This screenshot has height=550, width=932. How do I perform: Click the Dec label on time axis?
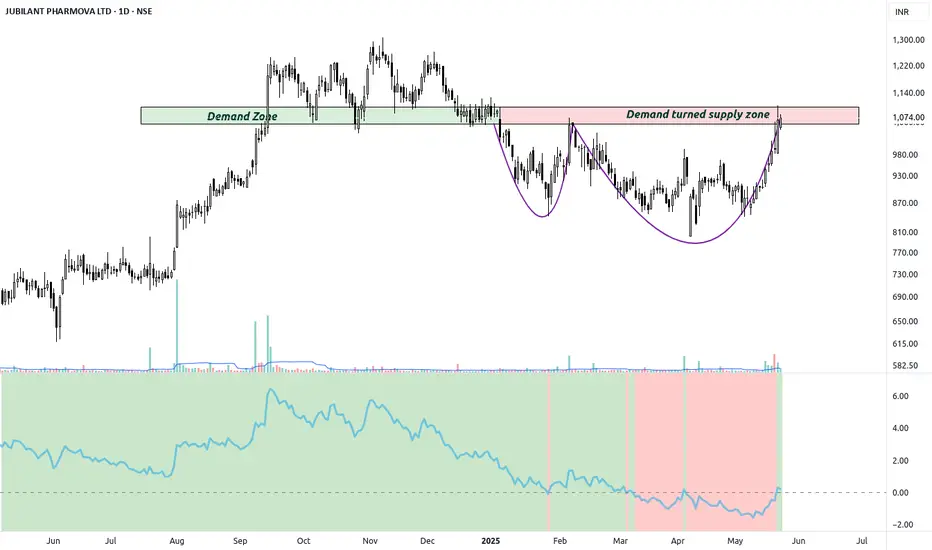(427, 541)
